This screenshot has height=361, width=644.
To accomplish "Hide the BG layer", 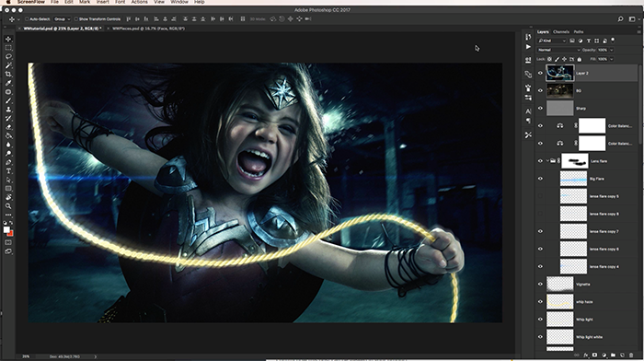I will [541, 91].
